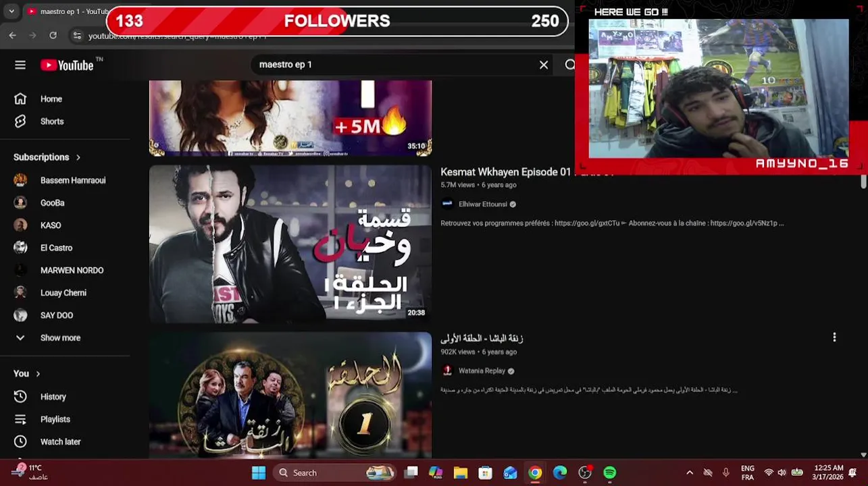Open File Explorer from taskbar
The height and width of the screenshot is (486, 868).
click(x=461, y=473)
